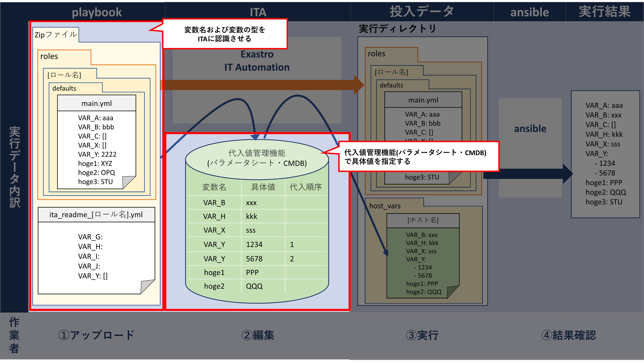Click 'VAR_X: sss' in execution results
The width and height of the screenshot is (644, 362).
point(603,144)
